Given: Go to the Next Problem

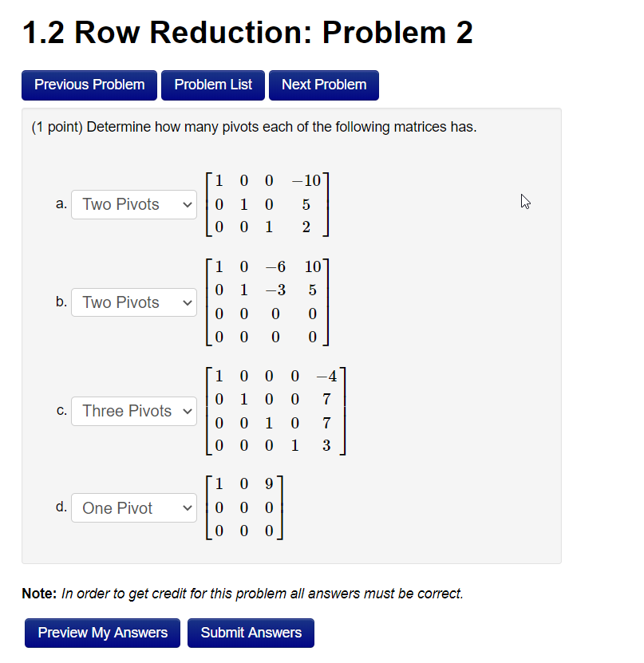Looking at the screenshot, I should pos(323,85).
